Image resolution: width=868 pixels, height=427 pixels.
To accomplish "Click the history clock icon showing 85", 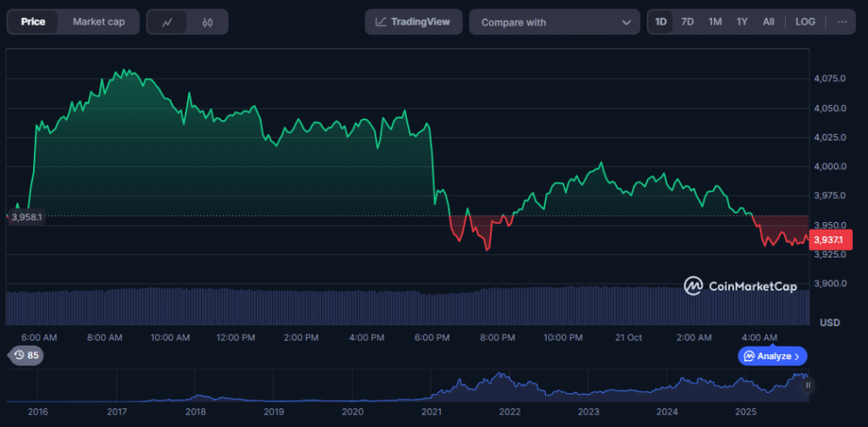I will [x=25, y=355].
